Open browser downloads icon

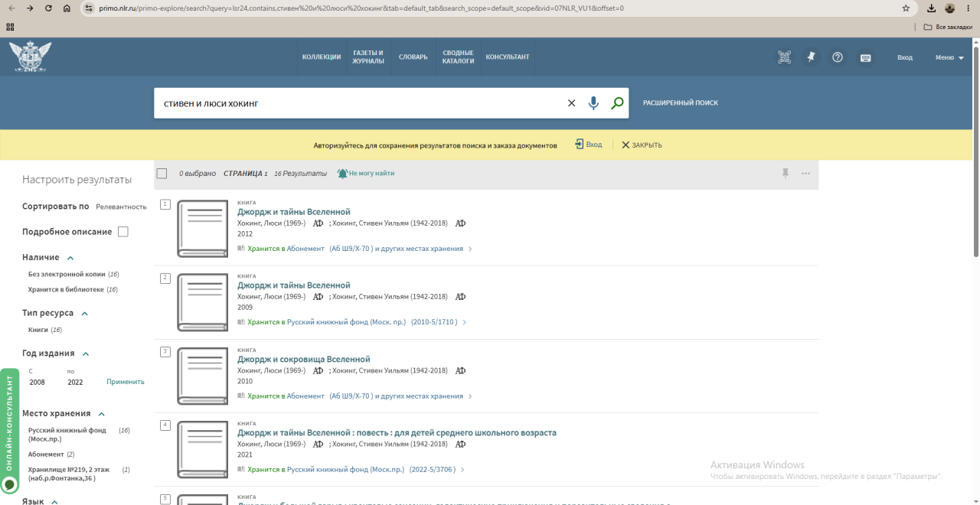pos(931,8)
